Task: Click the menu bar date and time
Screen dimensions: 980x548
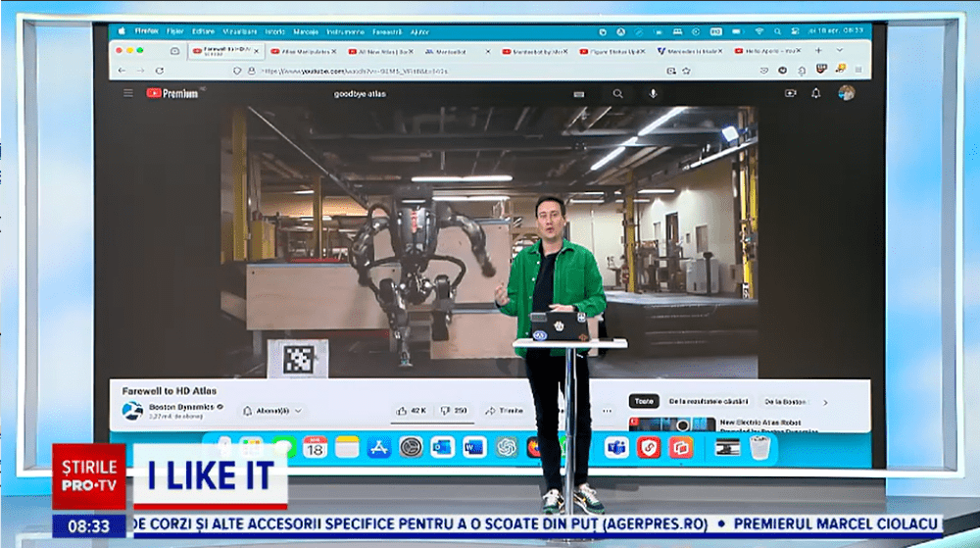Action: (836, 30)
